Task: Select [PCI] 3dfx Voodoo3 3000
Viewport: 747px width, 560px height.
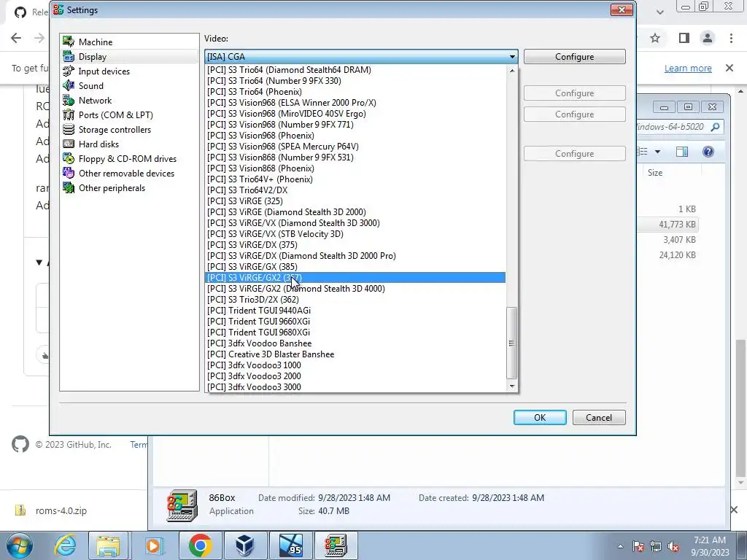Action: pos(355,388)
